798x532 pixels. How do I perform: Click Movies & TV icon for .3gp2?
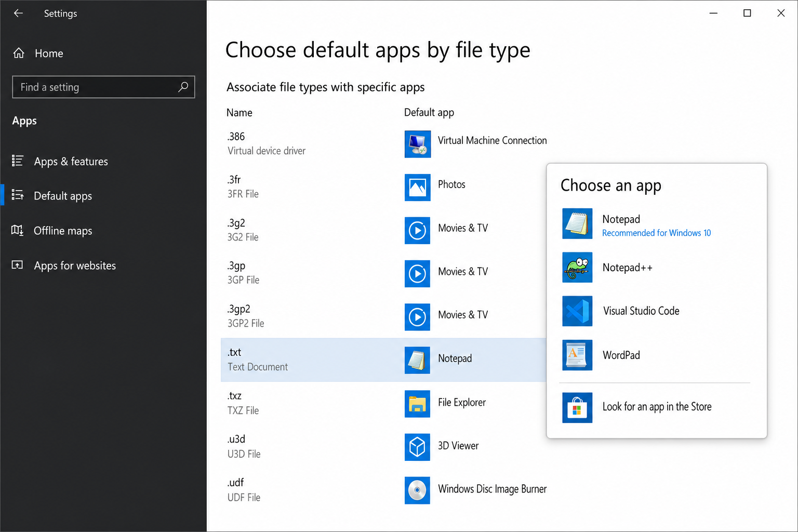(418, 317)
